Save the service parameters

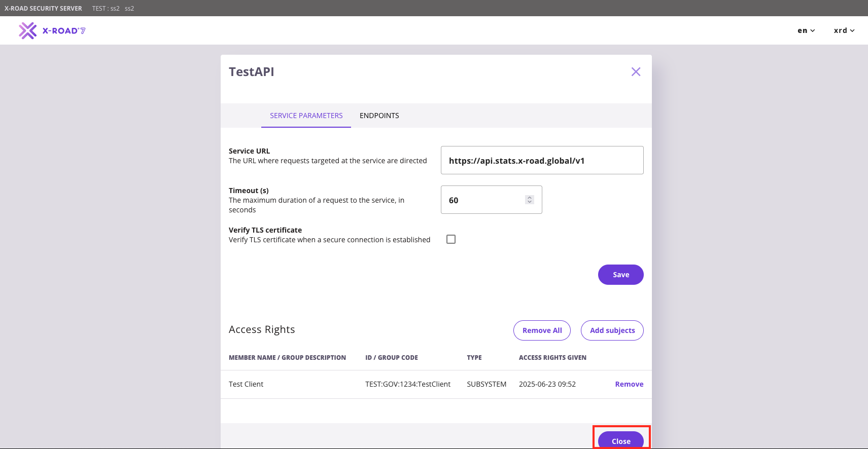coord(621,275)
